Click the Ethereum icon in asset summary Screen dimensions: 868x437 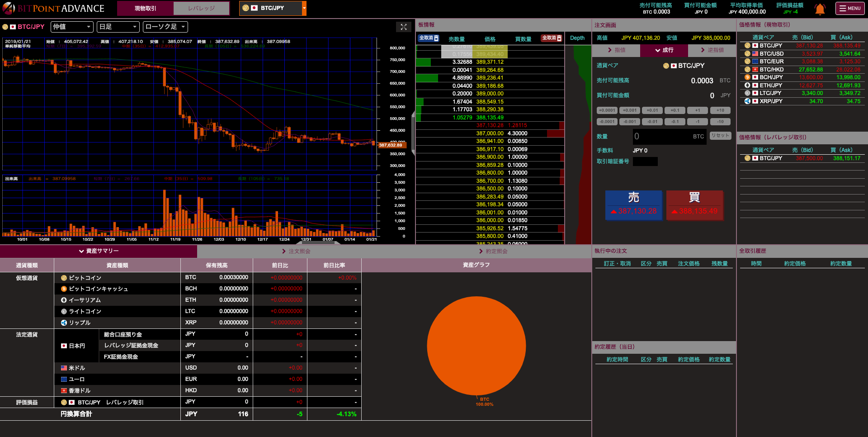(64, 300)
